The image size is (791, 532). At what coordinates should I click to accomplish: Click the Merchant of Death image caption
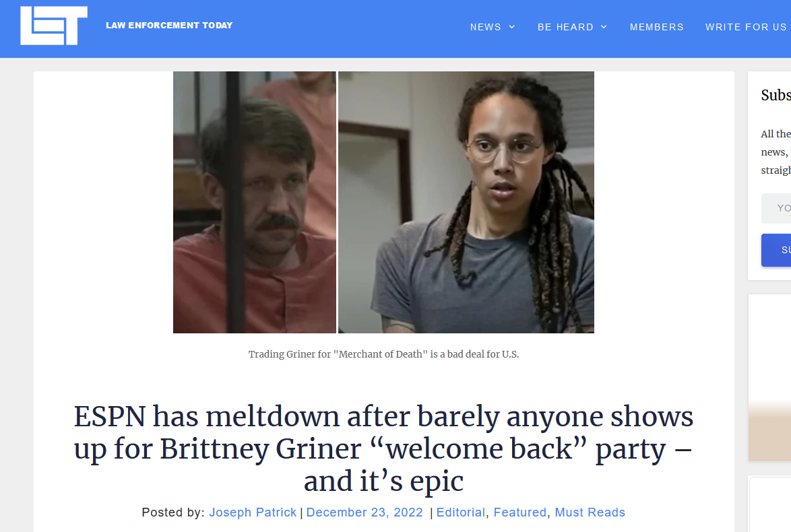(x=383, y=354)
